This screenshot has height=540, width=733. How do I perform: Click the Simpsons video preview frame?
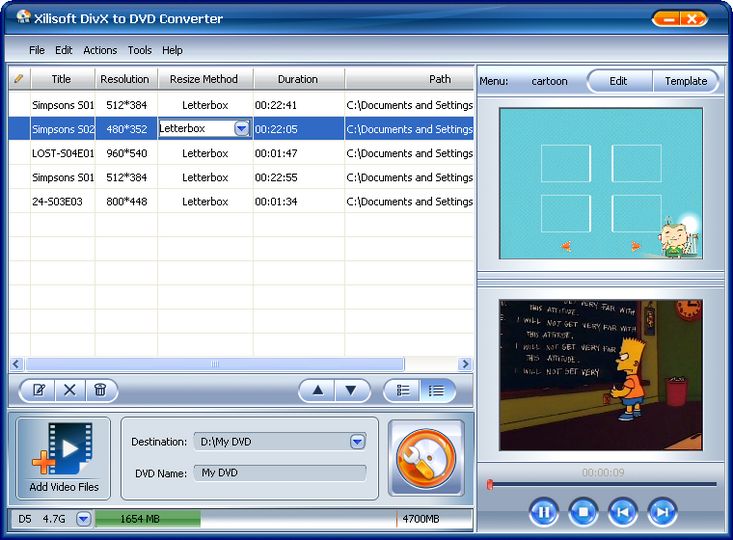(601, 375)
